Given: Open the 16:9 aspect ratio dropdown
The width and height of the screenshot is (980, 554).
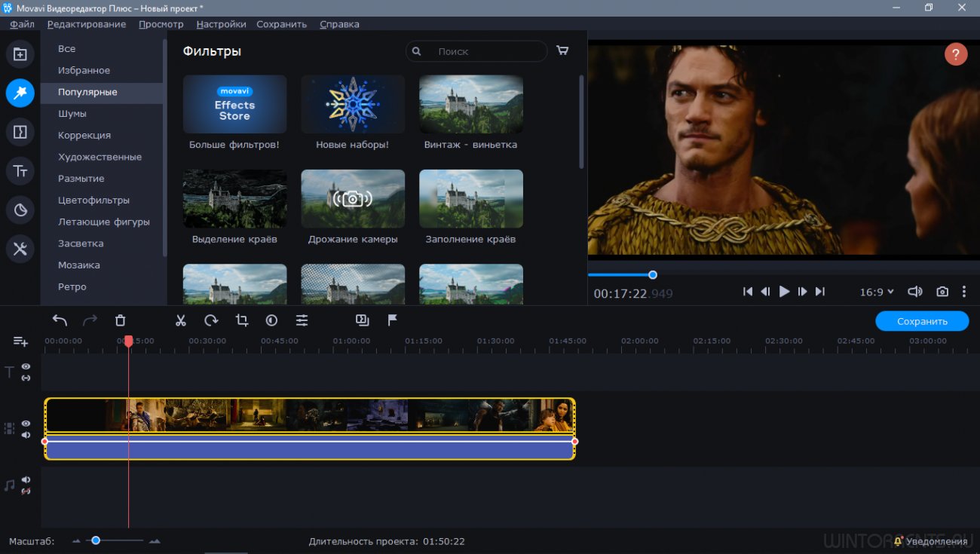Looking at the screenshot, I should (x=877, y=292).
